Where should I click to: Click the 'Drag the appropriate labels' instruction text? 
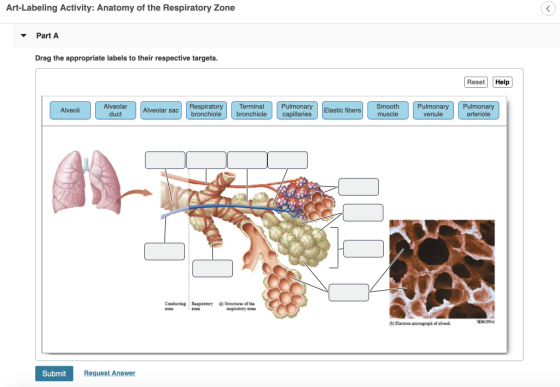126,58
